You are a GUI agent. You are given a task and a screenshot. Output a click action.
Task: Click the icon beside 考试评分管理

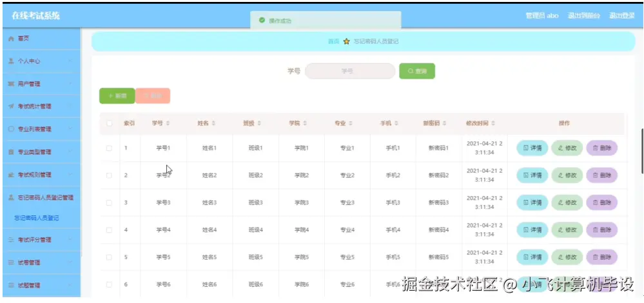(11, 240)
